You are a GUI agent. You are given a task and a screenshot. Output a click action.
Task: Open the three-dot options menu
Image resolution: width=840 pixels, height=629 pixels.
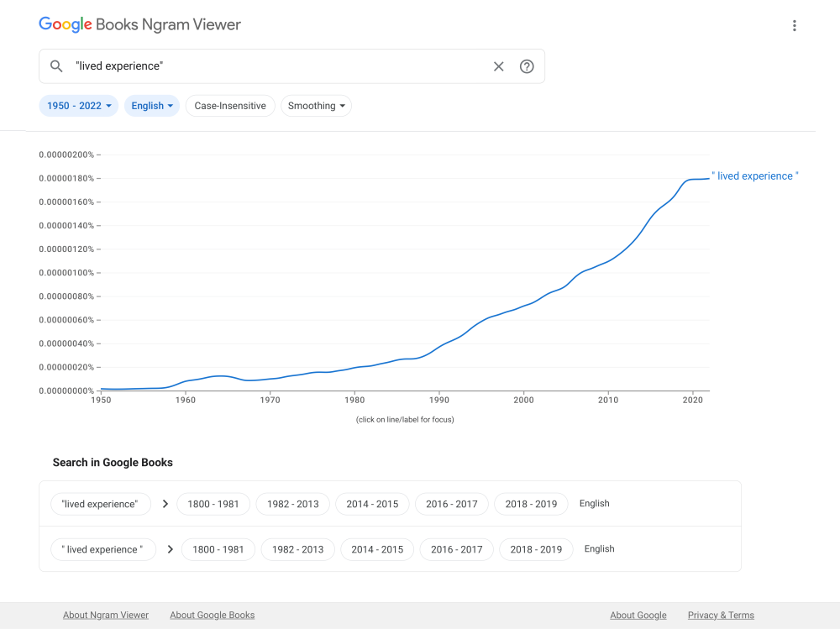tap(794, 25)
